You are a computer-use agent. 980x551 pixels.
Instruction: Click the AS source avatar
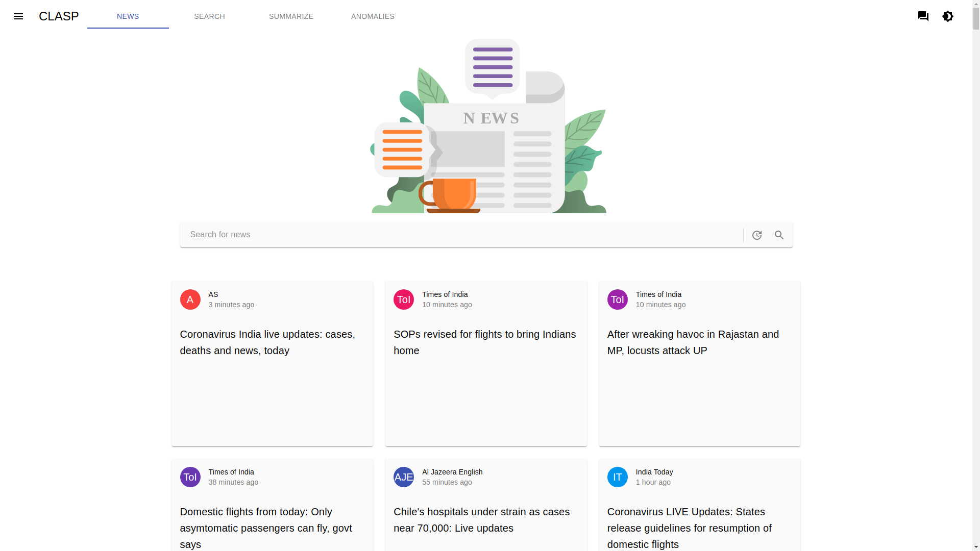pos(190,299)
